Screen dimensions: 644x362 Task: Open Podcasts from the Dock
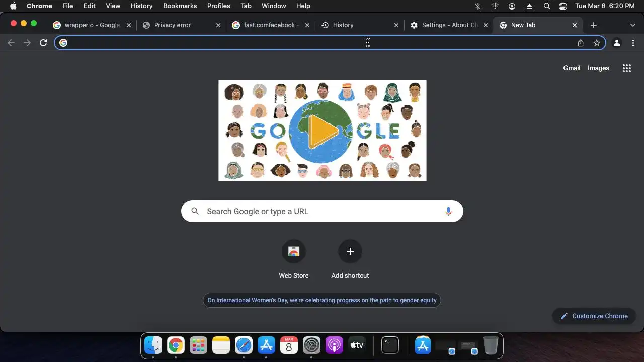334,345
